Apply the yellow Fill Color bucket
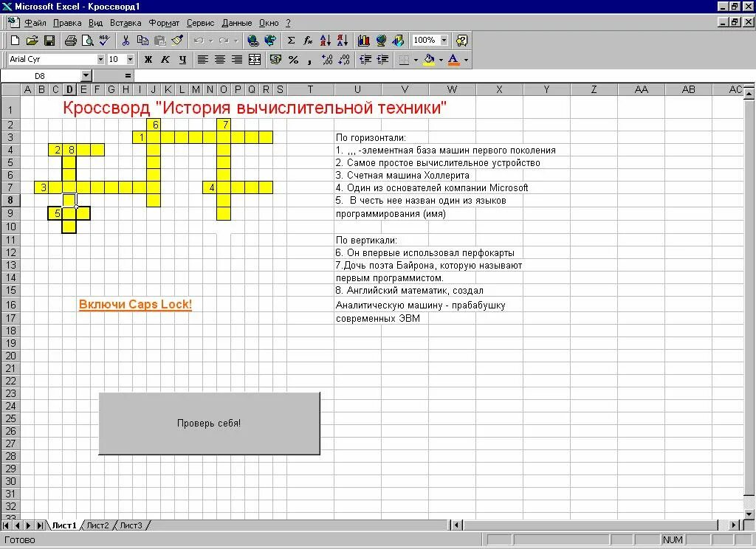The height and width of the screenshot is (549, 756). click(x=429, y=60)
